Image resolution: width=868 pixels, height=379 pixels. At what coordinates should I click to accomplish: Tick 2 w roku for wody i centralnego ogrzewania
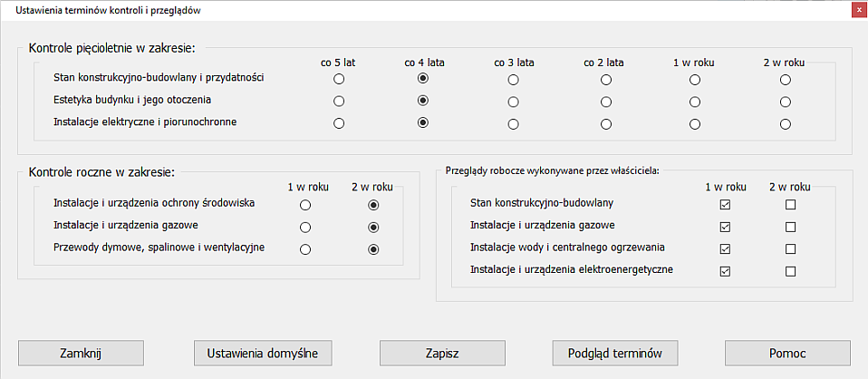pyautogui.click(x=790, y=248)
